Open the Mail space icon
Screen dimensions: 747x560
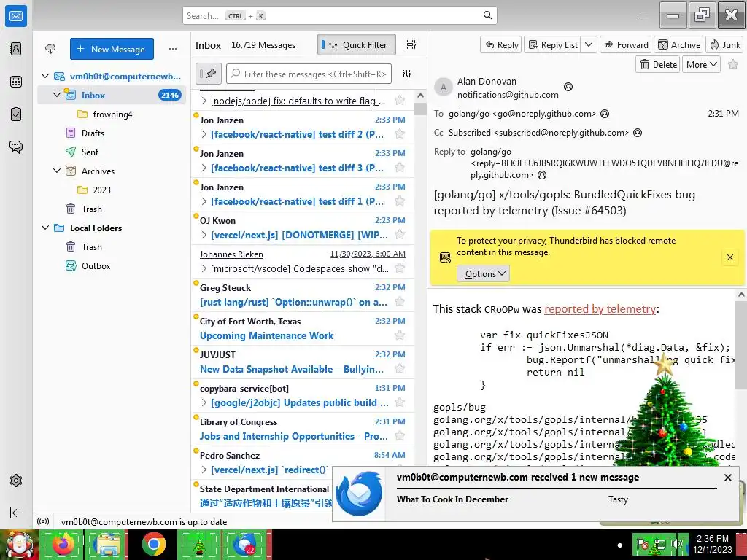pyautogui.click(x=16, y=16)
